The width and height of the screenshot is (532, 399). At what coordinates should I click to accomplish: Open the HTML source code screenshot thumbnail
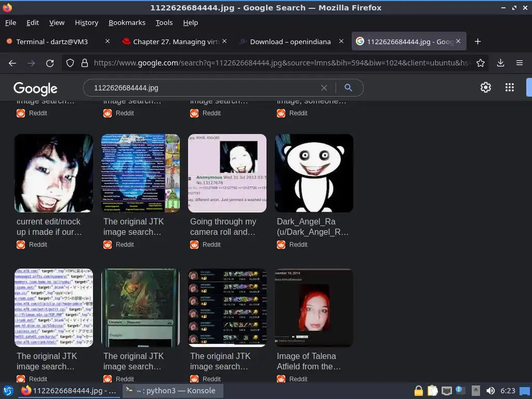(54, 308)
